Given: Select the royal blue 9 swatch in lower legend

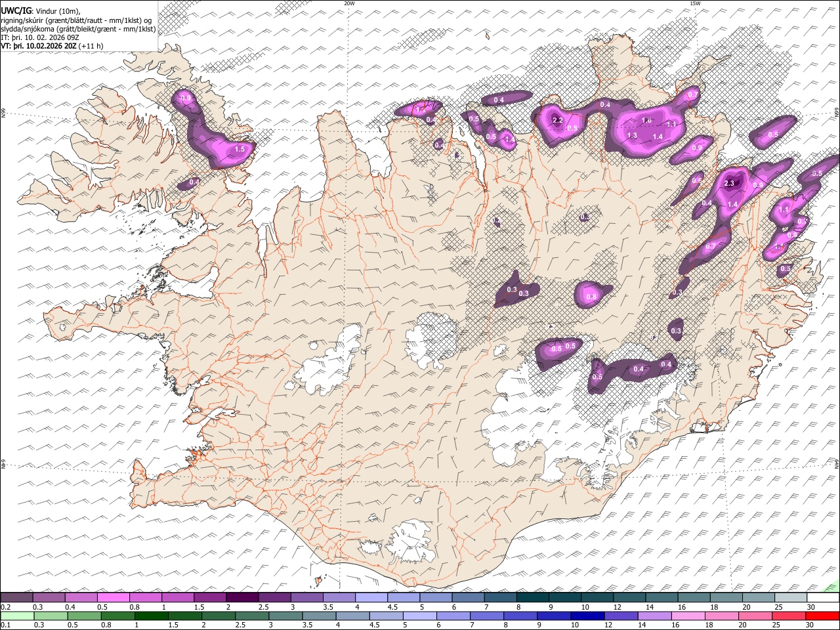Looking at the screenshot, I should [x=555, y=616].
